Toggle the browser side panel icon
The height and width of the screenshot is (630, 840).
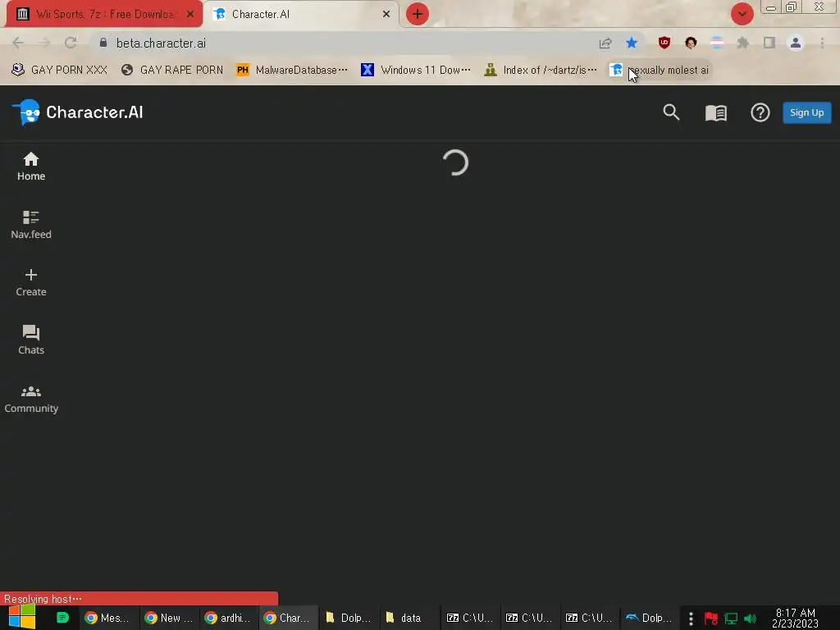tap(769, 43)
